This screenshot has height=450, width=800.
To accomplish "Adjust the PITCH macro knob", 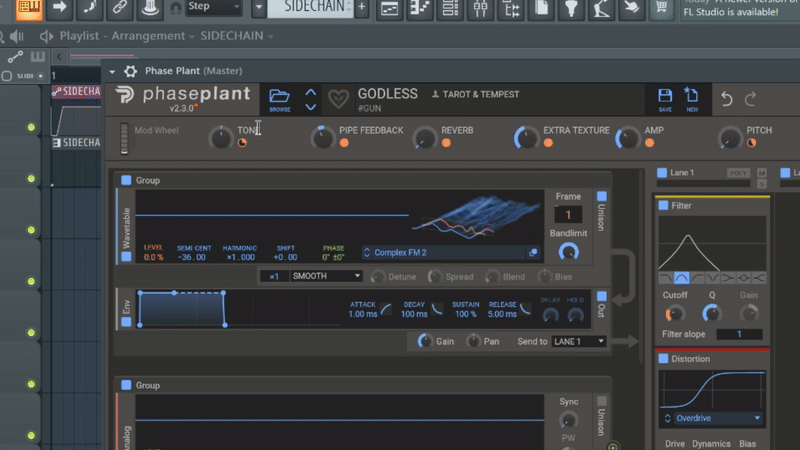I will [x=730, y=138].
